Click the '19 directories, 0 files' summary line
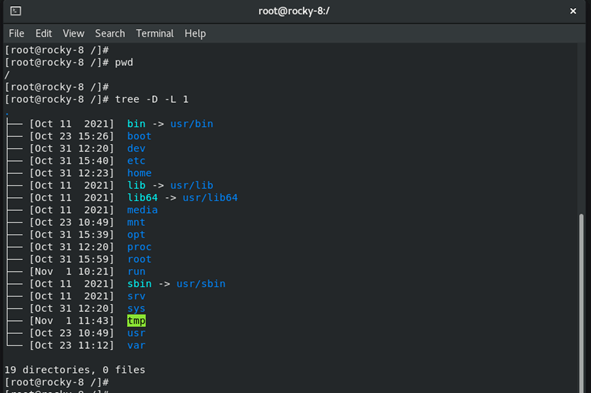 (75, 370)
